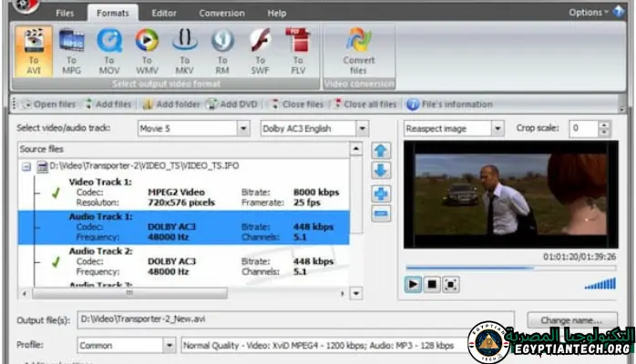Screen dimensions: 636x364
Task: Toggle the Video Track 1 green checkmark
Action: (54, 192)
